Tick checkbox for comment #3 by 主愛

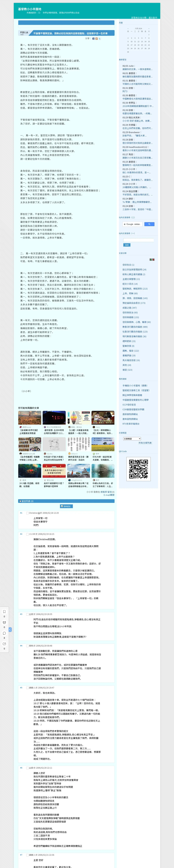click(x=27, y=614)
